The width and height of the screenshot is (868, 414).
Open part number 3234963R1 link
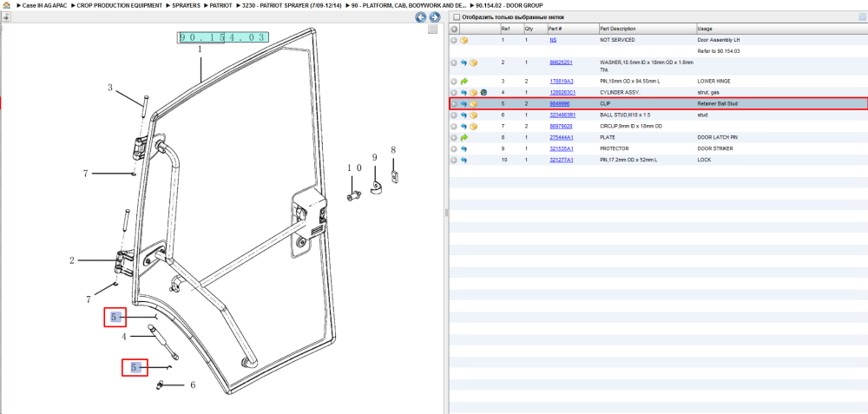pyautogui.click(x=562, y=115)
